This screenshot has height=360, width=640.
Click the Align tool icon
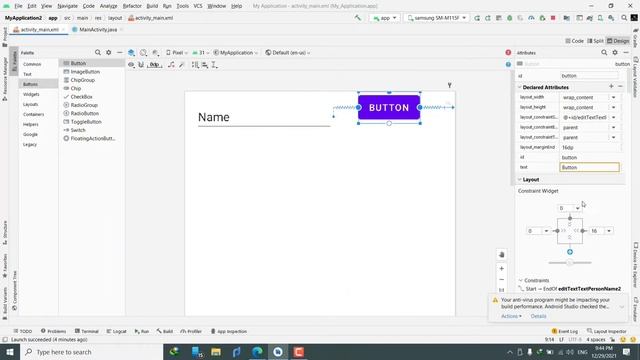(205, 65)
